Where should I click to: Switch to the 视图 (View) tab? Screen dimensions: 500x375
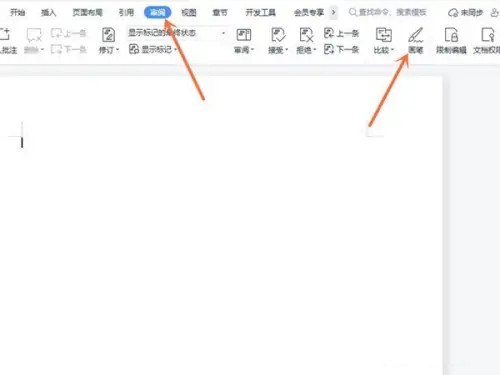[189, 13]
